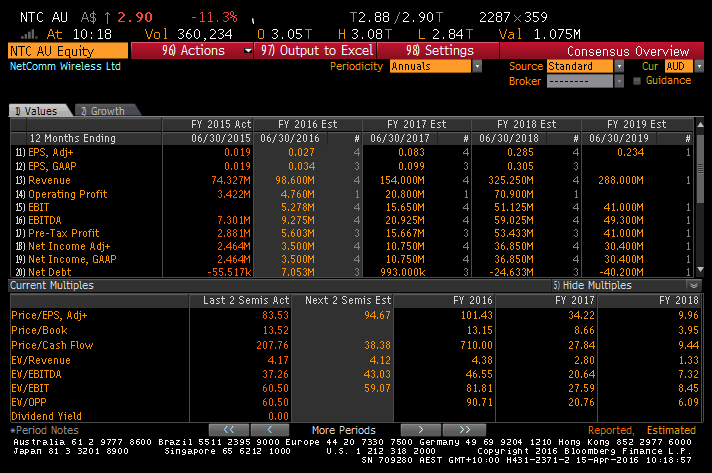Jump to earliest periods with << button

pyautogui.click(x=229, y=429)
